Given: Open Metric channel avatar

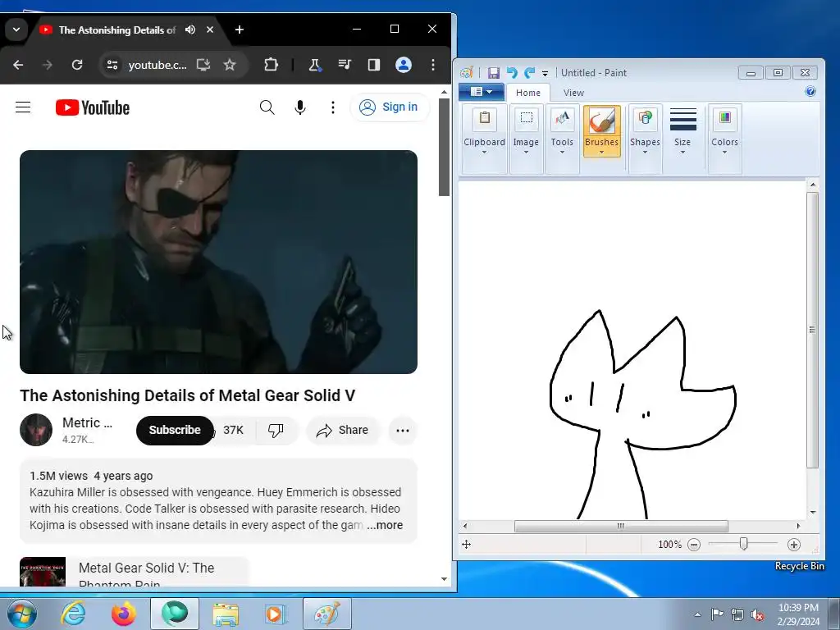Looking at the screenshot, I should (x=36, y=430).
